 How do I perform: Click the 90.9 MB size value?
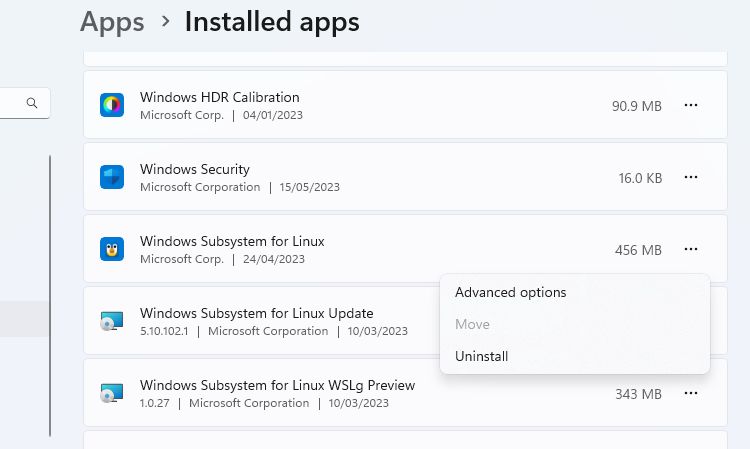click(x=637, y=106)
